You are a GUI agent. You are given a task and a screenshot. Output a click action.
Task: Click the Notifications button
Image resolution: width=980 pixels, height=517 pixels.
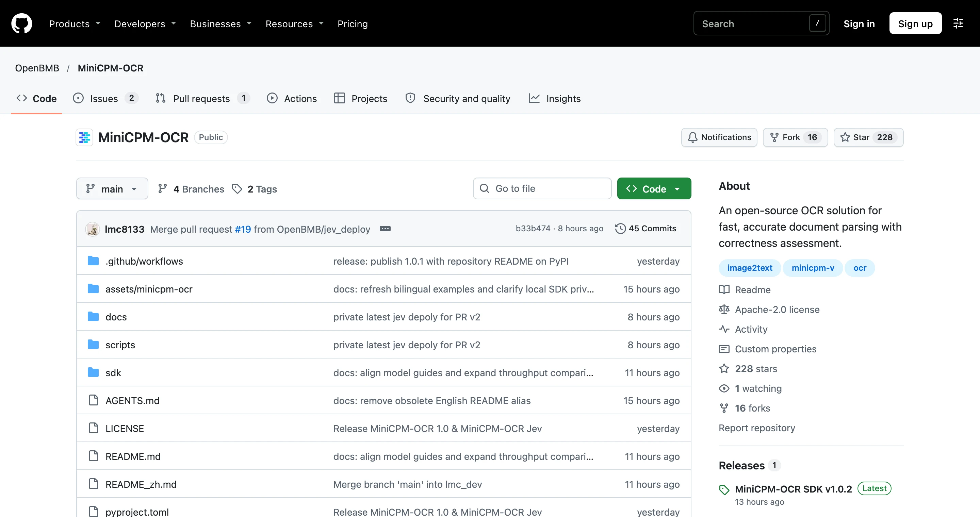pyautogui.click(x=719, y=137)
